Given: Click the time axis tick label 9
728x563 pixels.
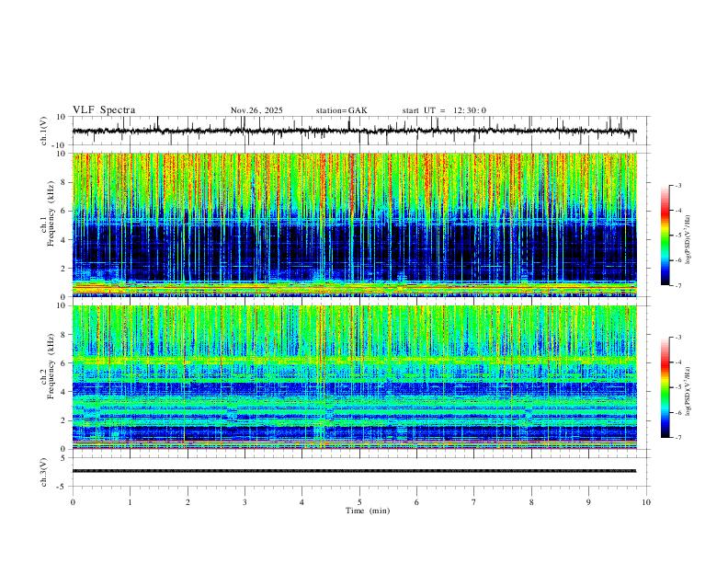Looking at the screenshot, I should point(588,502).
